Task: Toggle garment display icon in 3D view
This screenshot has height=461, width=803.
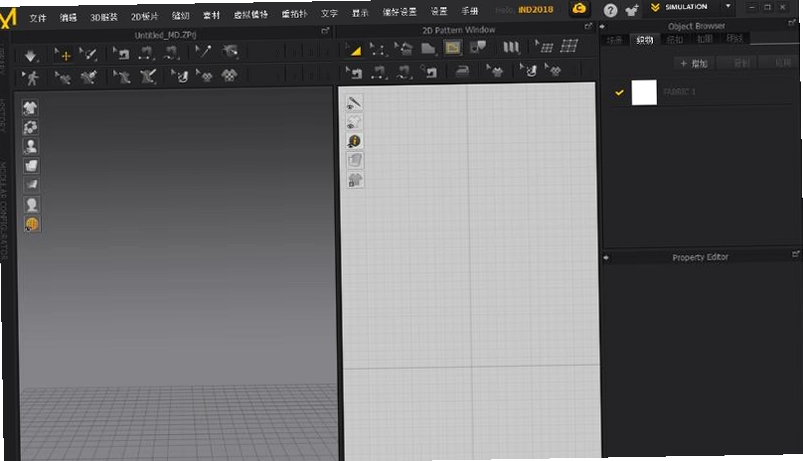Action: coord(30,108)
